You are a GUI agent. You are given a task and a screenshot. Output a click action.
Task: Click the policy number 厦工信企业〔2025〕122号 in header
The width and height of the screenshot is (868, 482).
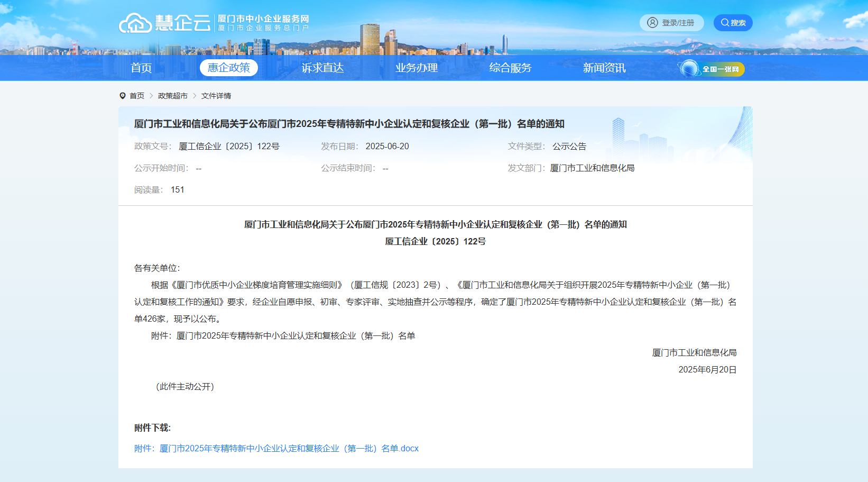click(x=229, y=146)
